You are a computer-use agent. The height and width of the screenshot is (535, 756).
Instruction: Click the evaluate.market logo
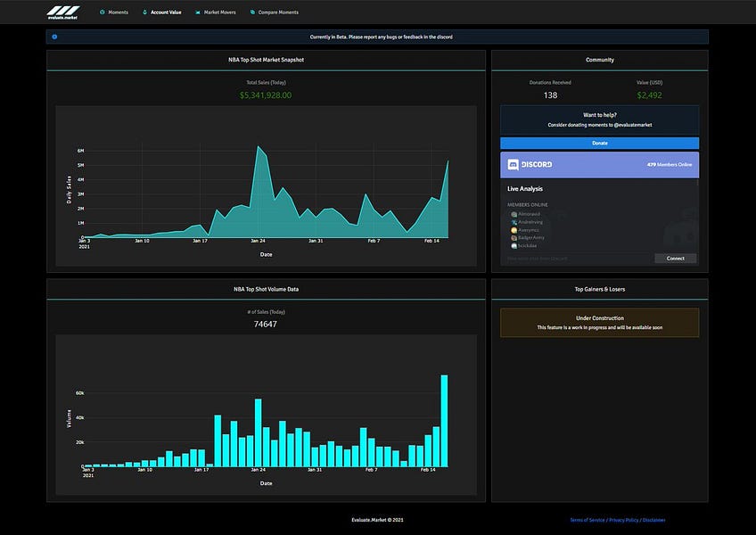[x=63, y=12]
